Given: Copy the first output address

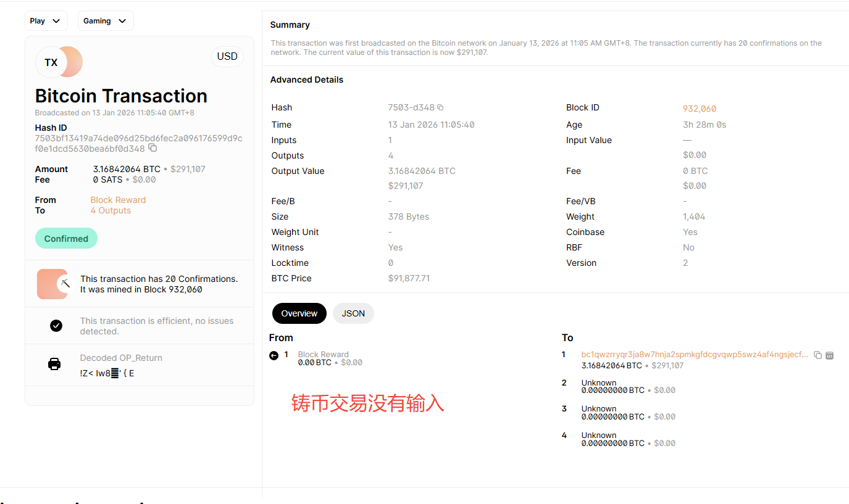Looking at the screenshot, I should 818,355.
